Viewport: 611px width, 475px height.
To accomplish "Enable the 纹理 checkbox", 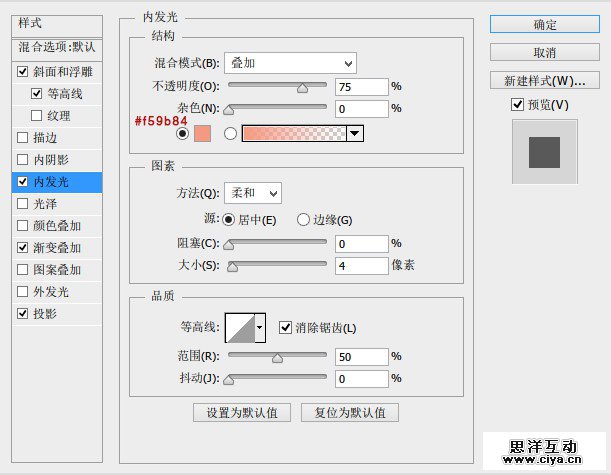I will (x=36, y=115).
